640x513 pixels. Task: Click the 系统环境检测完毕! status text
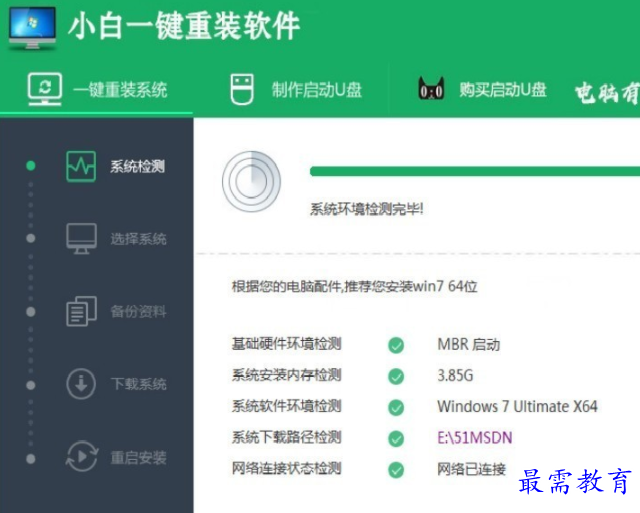pos(367,209)
